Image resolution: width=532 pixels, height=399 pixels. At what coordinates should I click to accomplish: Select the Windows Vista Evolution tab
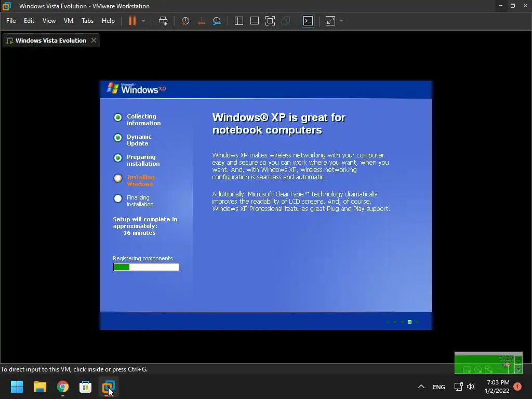pos(50,41)
